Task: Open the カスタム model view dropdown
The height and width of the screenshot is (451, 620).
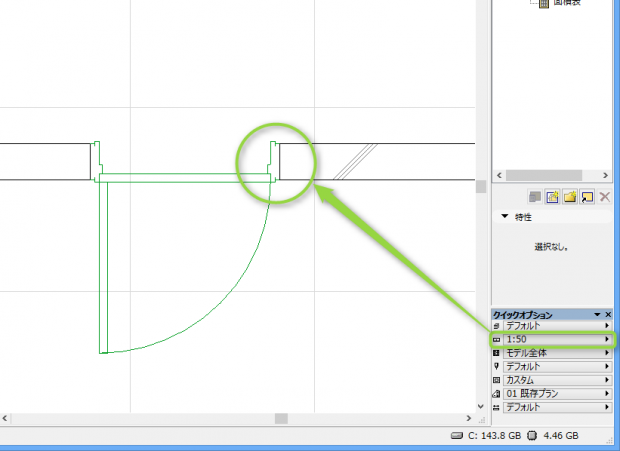Action: point(557,380)
